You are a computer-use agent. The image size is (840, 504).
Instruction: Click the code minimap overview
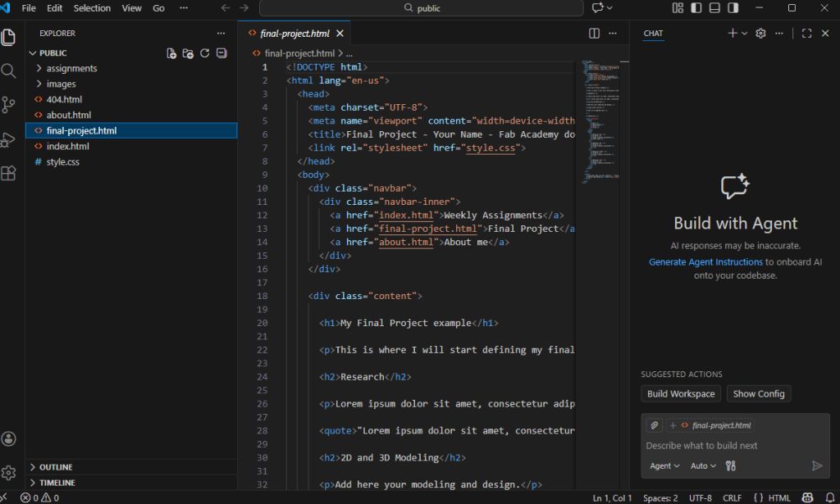pyautogui.click(x=601, y=123)
